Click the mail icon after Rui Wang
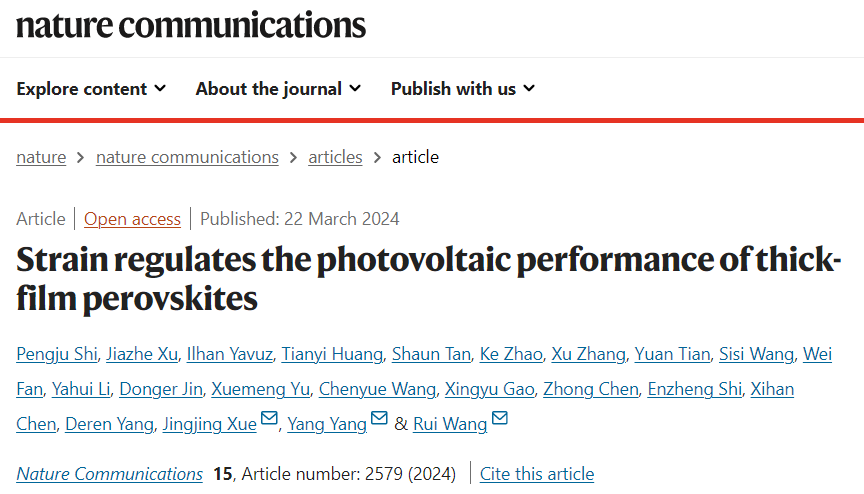864x494 pixels. point(500,418)
